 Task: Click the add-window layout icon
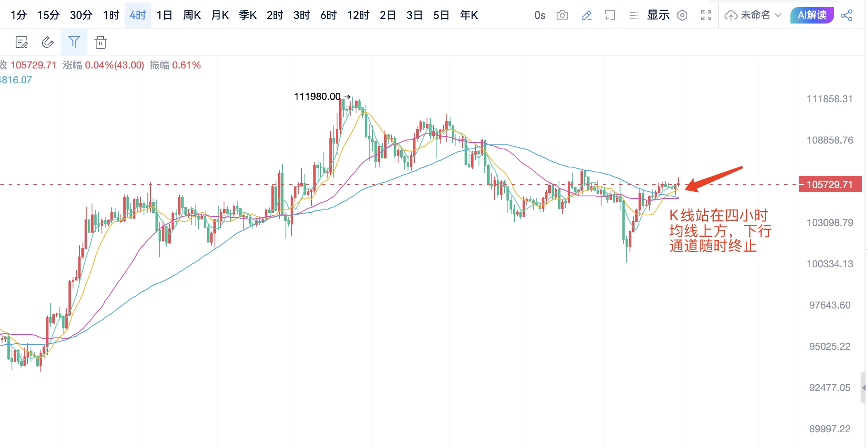(x=610, y=16)
